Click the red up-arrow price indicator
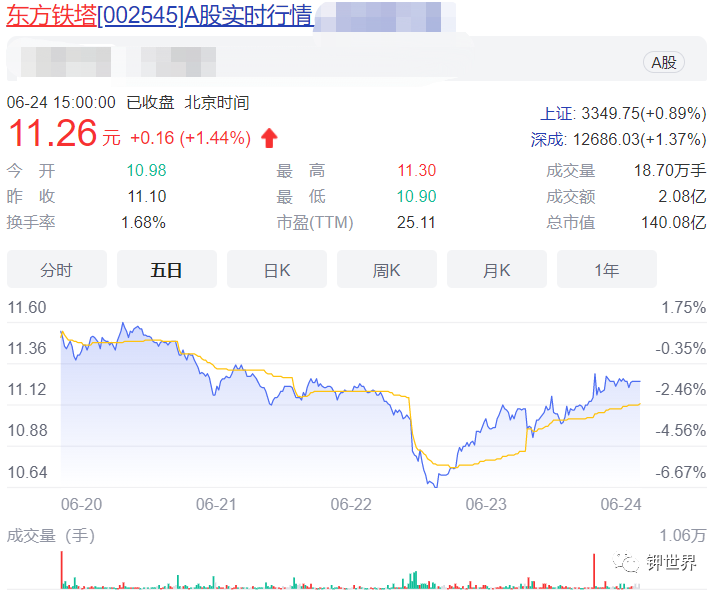Image resolution: width=719 pixels, height=593 pixels. coord(269,138)
